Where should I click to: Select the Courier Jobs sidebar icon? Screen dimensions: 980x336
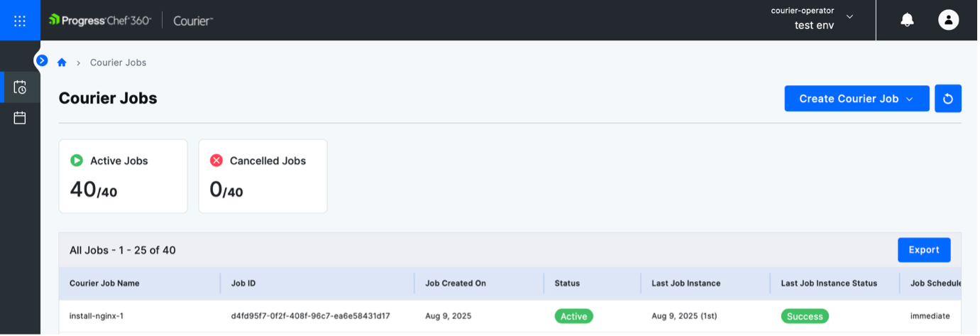tap(20, 87)
